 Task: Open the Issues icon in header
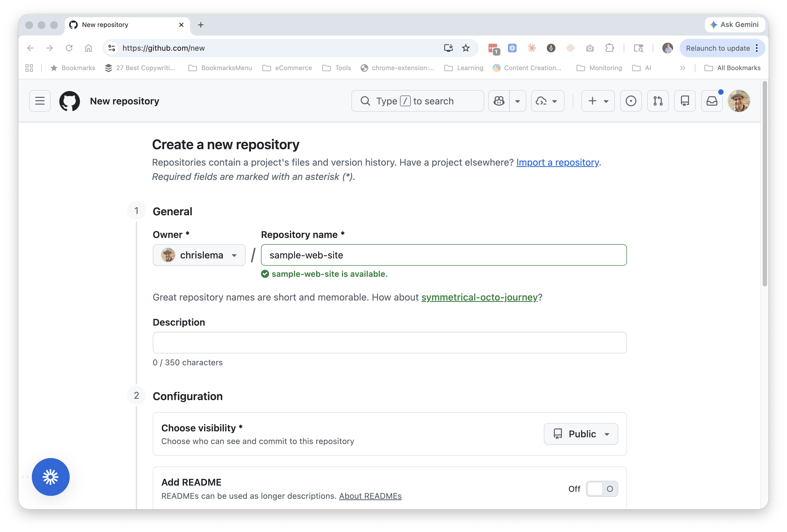(630, 101)
